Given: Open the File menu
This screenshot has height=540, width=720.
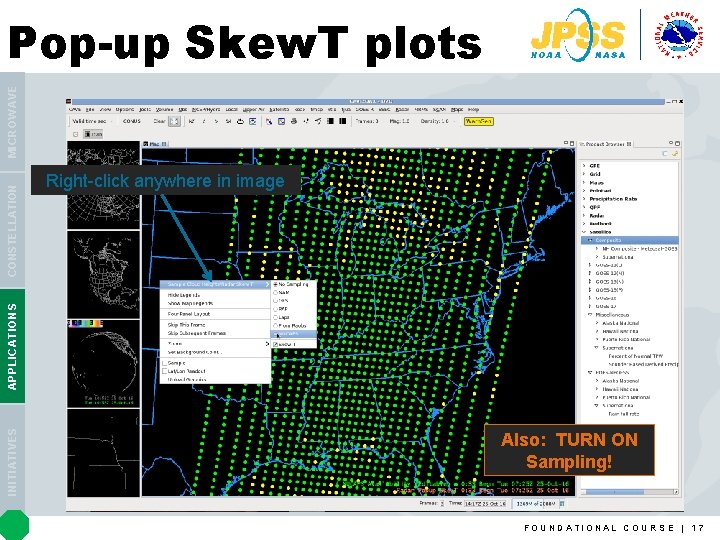Looking at the screenshot, I should pos(90,109).
